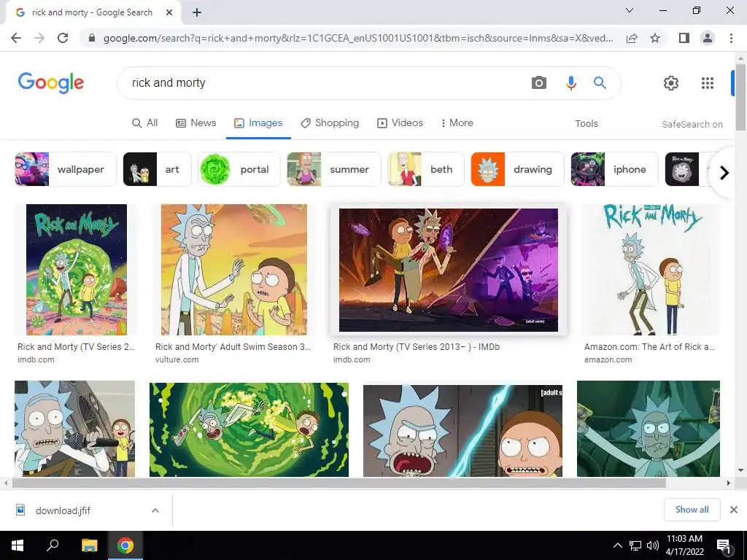Viewport: 747px width, 560px height.
Task: Open Windows taskbar search
Action: pos(53,545)
